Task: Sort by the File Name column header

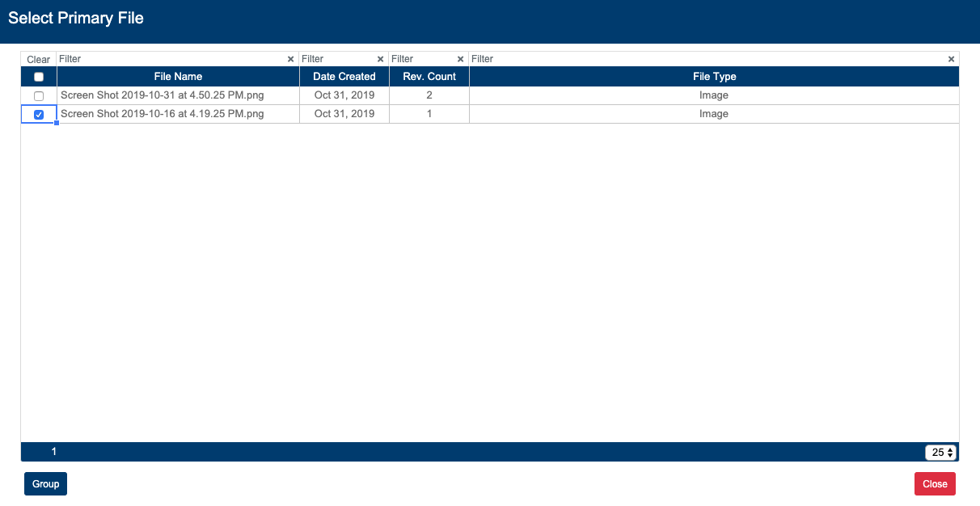Action: [178, 77]
